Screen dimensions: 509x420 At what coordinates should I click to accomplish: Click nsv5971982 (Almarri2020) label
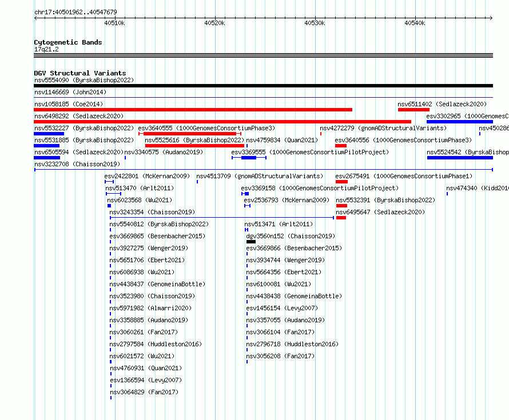(x=150, y=308)
